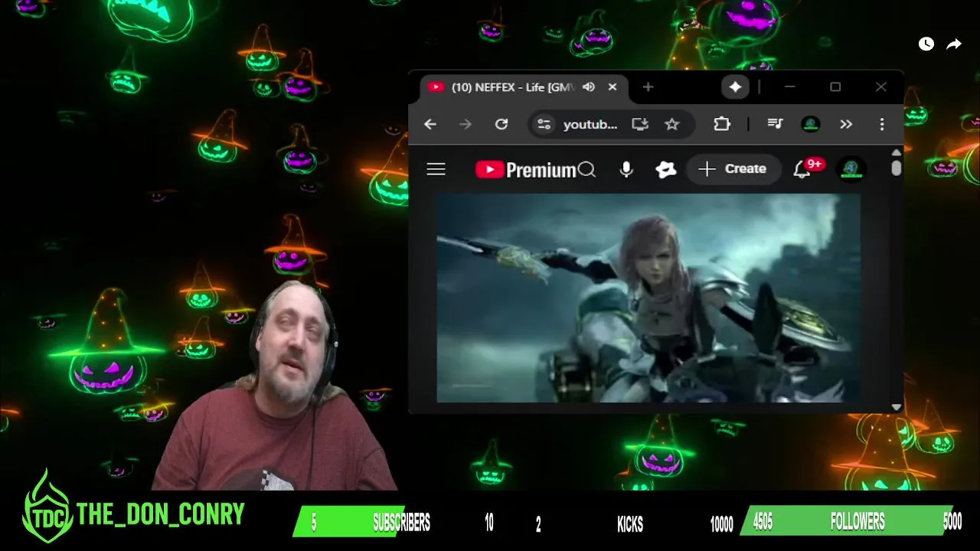Expand hidden toolbar items with double chevron
This screenshot has width=980, height=551.
846,124
